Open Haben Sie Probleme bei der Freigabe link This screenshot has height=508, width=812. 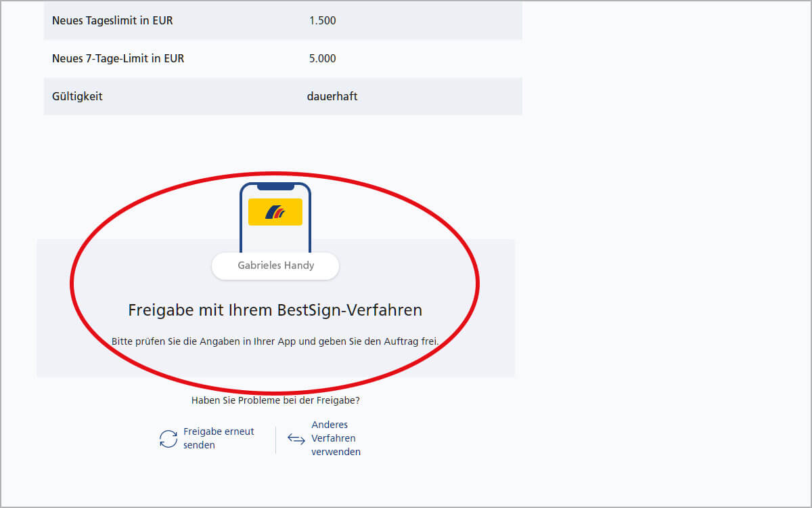[x=274, y=400]
